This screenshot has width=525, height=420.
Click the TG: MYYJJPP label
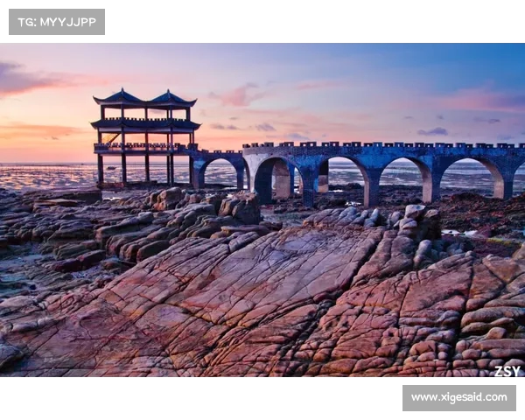pyautogui.click(x=57, y=22)
